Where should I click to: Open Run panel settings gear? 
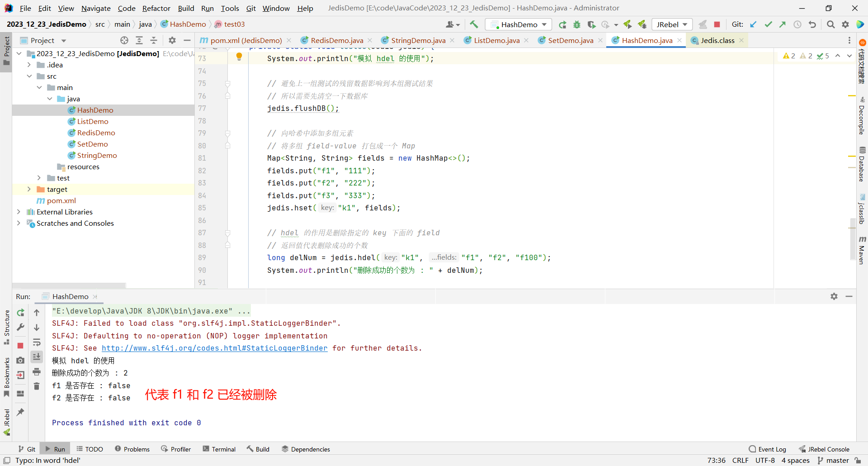pos(834,296)
